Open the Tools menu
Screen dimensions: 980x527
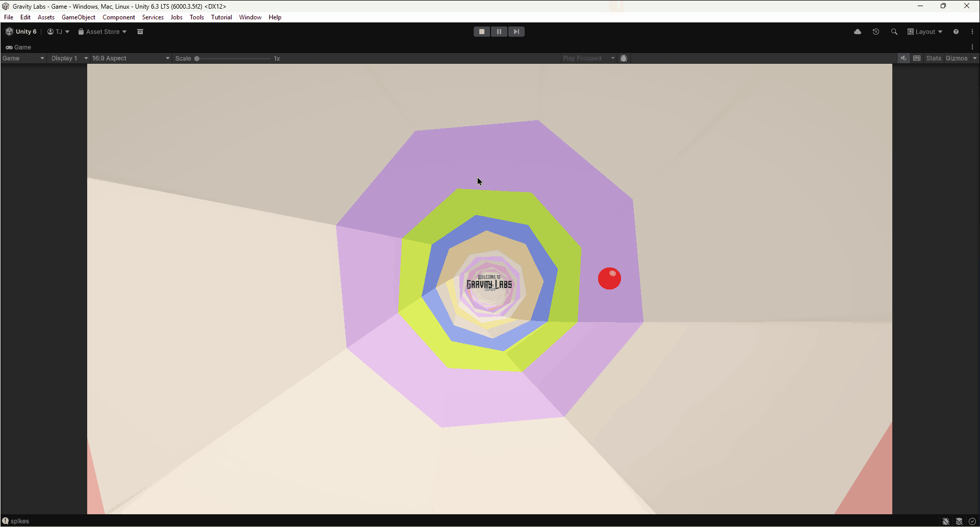tap(197, 17)
